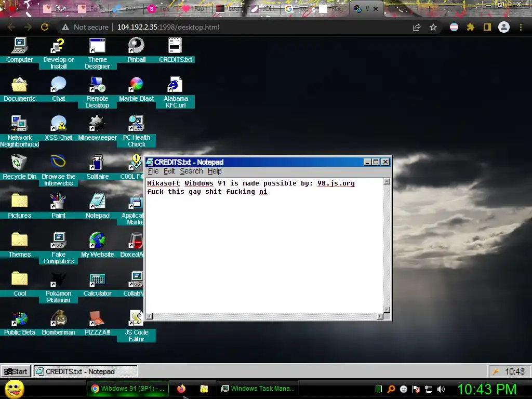Launch Minesweeper icon
532x399 pixels.
(97, 128)
